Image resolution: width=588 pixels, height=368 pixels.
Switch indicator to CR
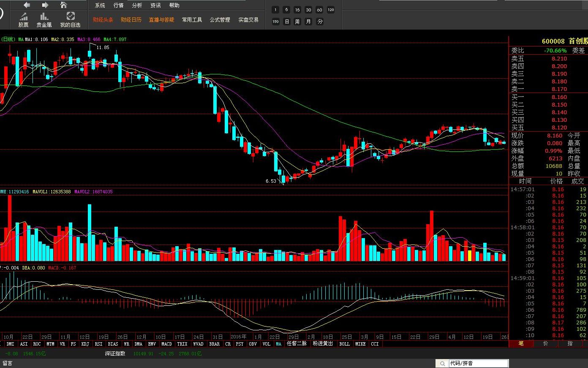pos(228,344)
